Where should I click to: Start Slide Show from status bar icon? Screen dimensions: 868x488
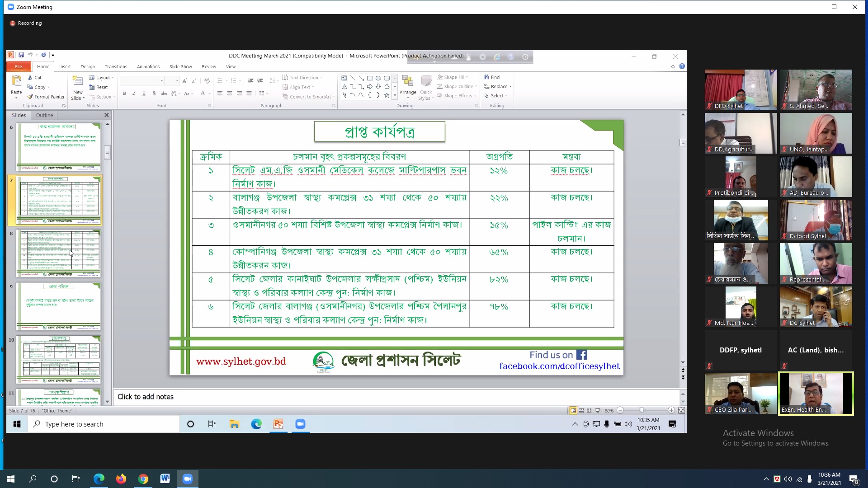coord(598,411)
